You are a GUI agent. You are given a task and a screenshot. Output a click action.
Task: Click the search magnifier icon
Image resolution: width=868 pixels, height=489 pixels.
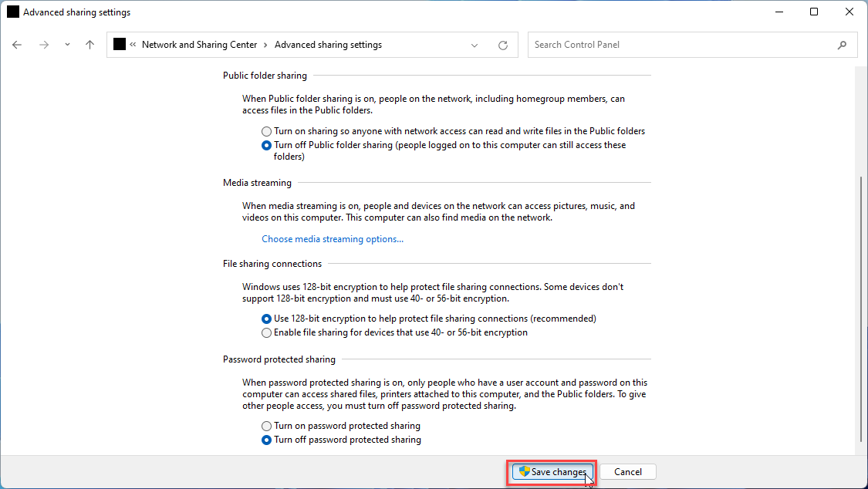(842, 45)
